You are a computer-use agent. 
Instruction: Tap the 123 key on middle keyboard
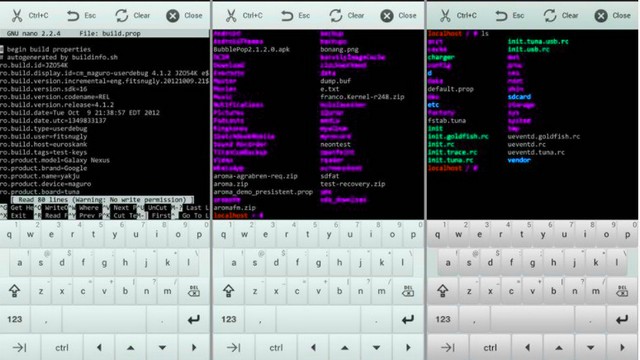pos(229,319)
